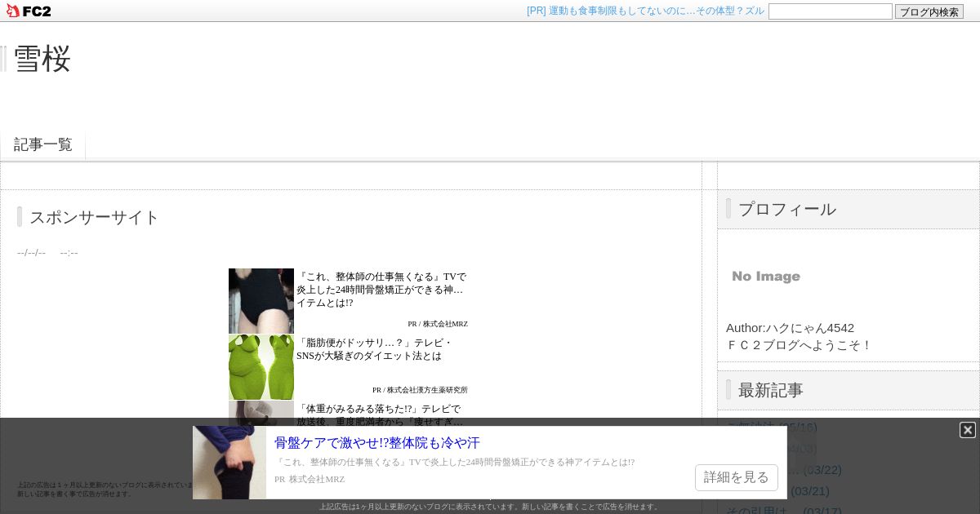Click the overlay ad pelvis photo thumbnail

[229, 463]
